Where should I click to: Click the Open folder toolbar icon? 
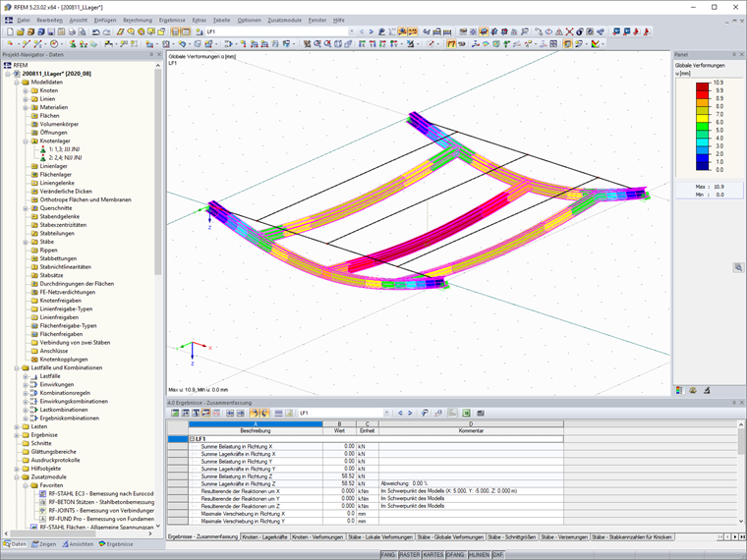(x=21, y=31)
